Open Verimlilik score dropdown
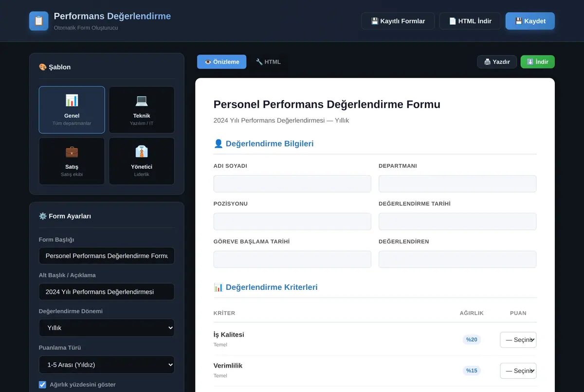Screen dimensions: 584x392 coord(518,371)
